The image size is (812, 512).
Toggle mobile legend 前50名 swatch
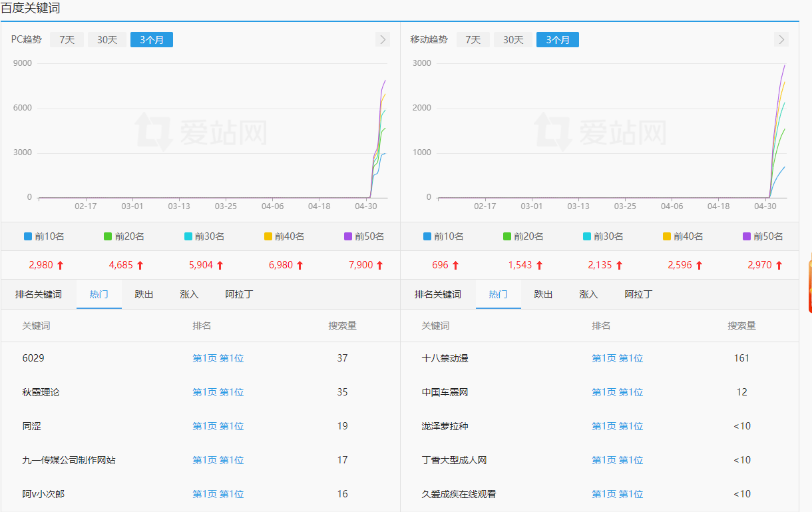coord(747,236)
